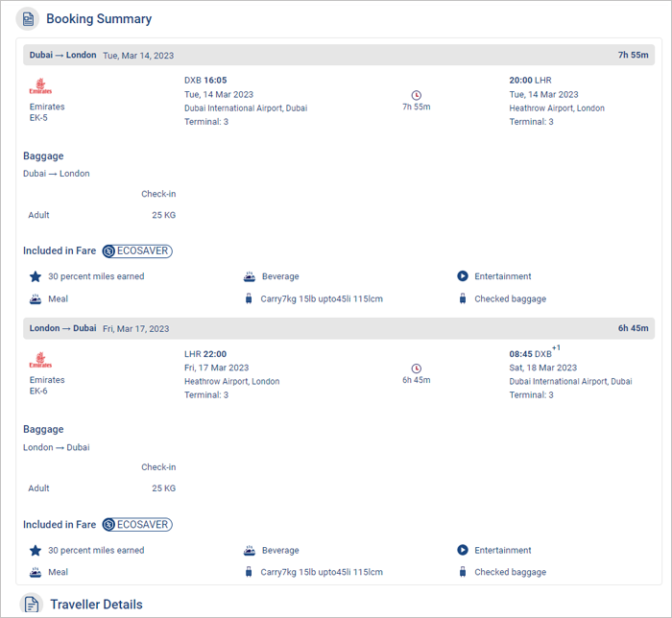Click the Booking Summary heading text
The height and width of the screenshot is (618, 672).
pos(99,18)
